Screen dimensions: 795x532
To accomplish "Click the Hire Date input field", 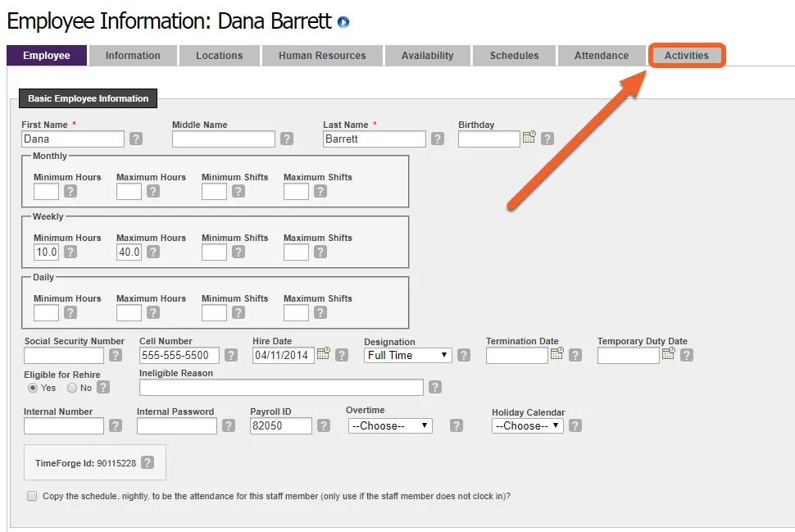I will [x=284, y=355].
